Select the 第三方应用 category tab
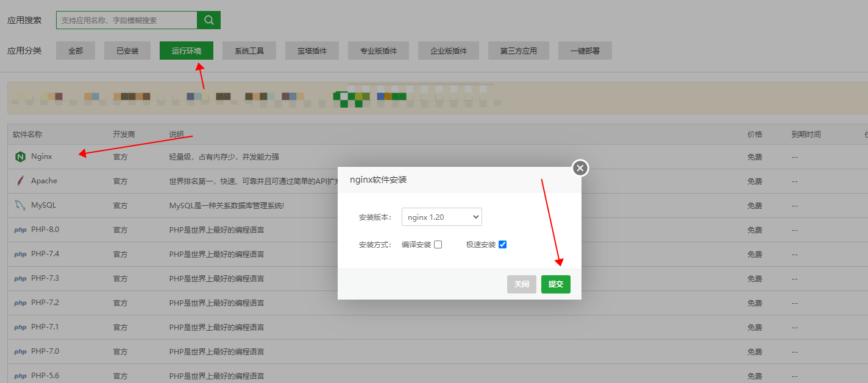This screenshot has width=868, height=383. click(519, 51)
